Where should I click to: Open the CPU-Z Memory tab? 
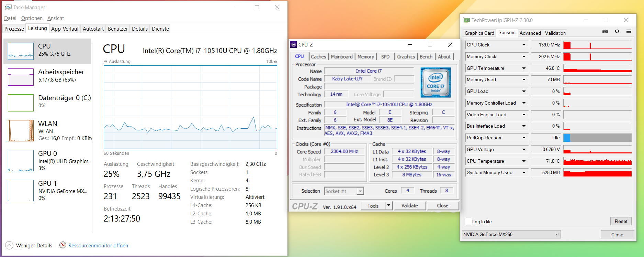click(366, 57)
